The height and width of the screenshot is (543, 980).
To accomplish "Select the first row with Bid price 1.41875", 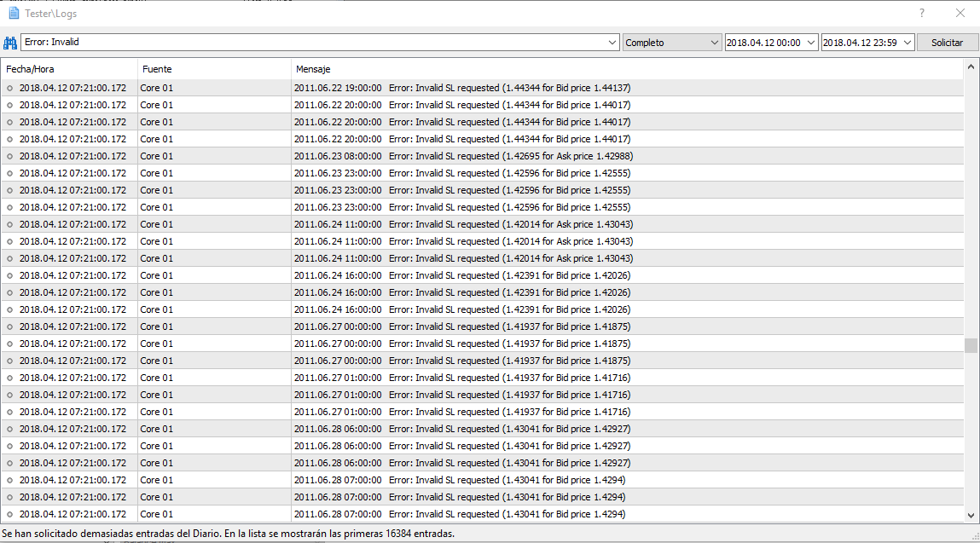I will coord(482,326).
